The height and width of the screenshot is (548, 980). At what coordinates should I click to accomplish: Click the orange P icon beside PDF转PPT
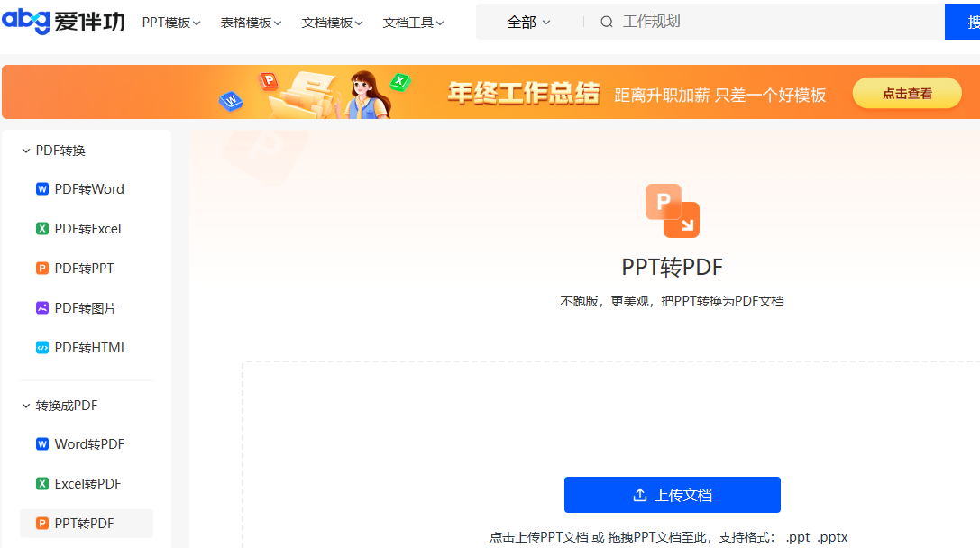click(41, 268)
